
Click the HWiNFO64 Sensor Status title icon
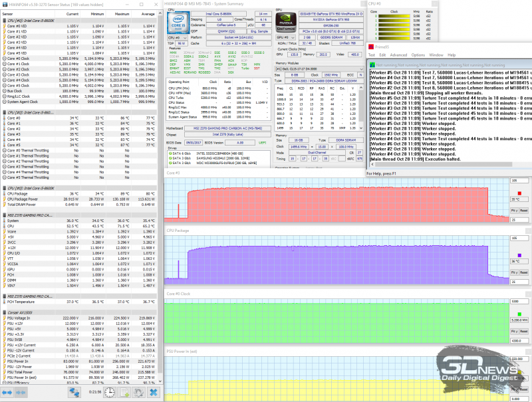tap(5, 5)
